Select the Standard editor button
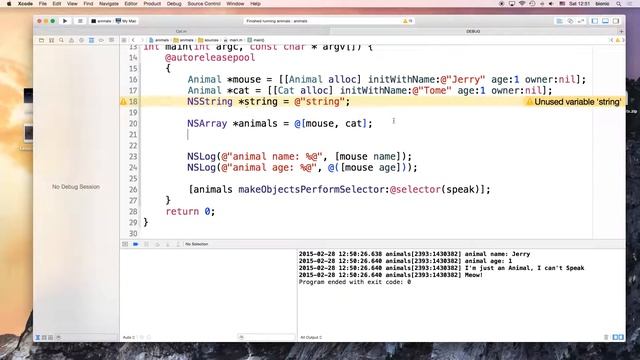The width and height of the screenshot is (640, 360). point(560,21)
